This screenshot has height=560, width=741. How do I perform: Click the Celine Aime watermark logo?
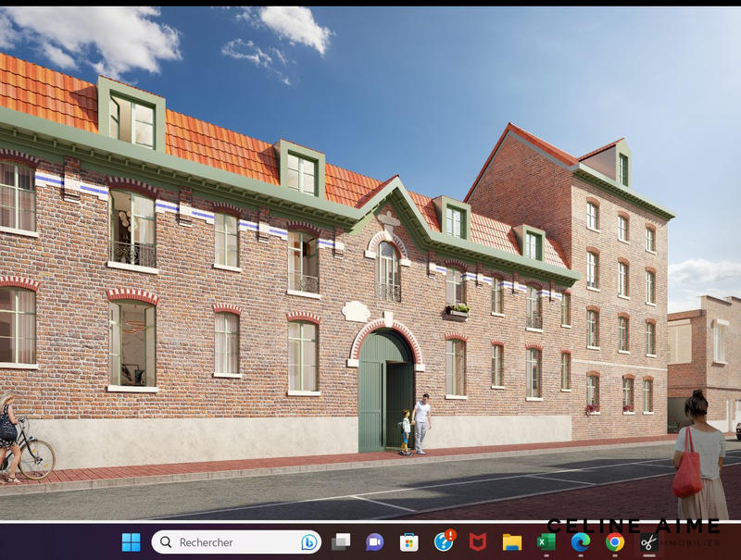click(633, 526)
